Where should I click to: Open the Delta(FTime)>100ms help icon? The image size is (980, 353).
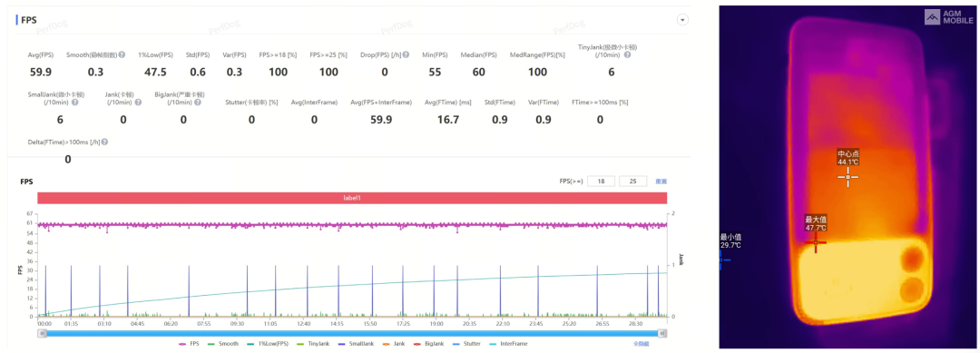(104, 142)
